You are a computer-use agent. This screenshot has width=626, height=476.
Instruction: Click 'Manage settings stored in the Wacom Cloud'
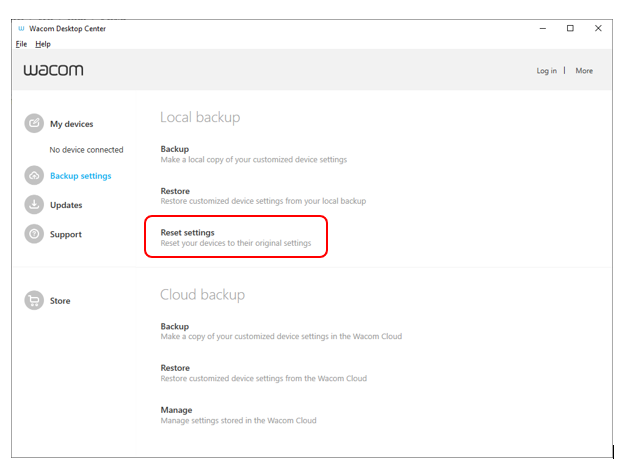click(238, 420)
